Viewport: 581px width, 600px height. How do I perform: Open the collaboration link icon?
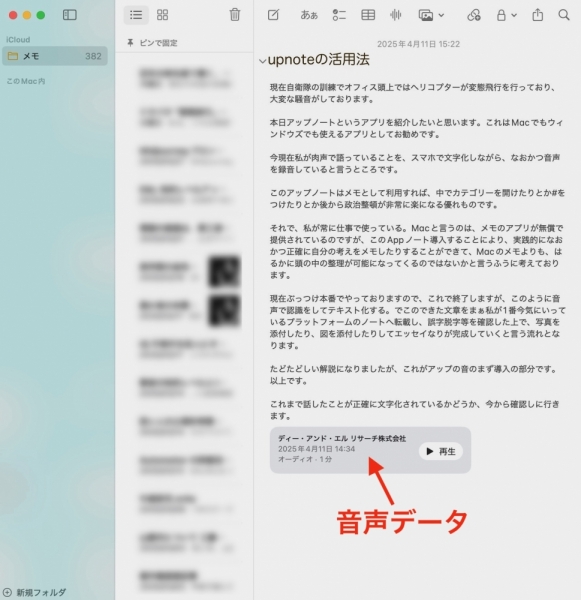click(x=474, y=15)
